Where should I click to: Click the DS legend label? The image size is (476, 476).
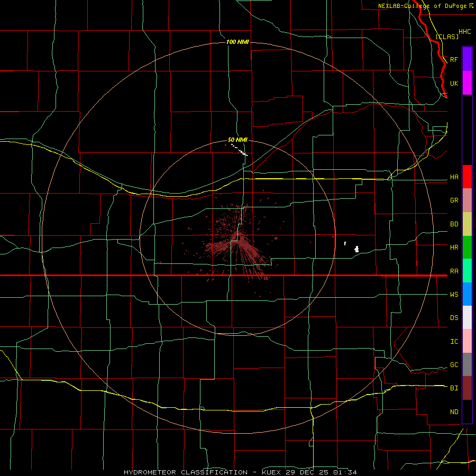454,318
